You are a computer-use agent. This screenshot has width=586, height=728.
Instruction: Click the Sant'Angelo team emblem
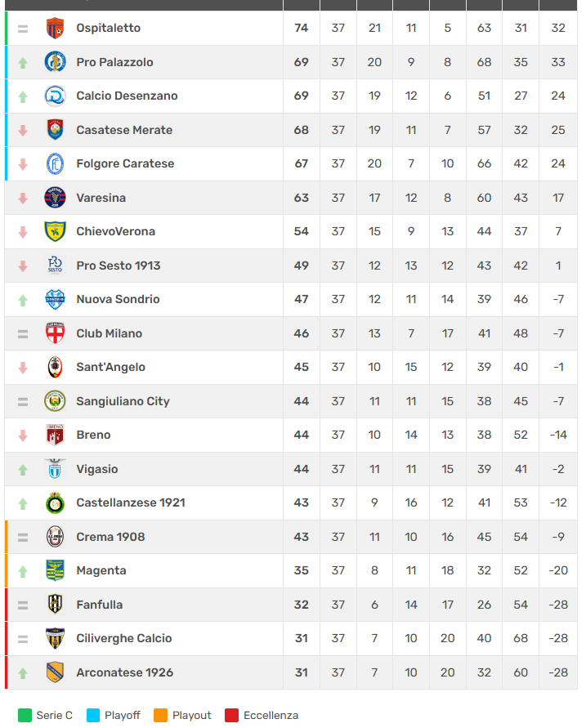tap(55, 367)
